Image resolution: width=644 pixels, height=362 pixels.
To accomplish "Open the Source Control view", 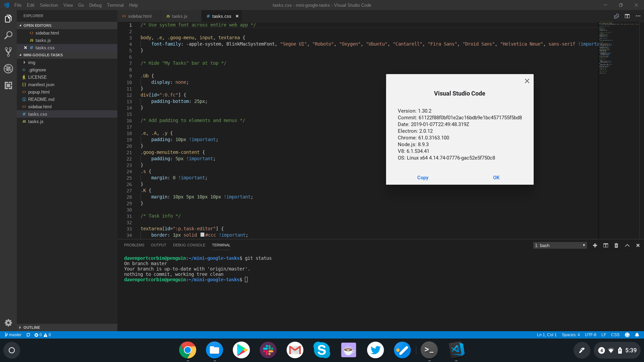I will pyautogui.click(x=8, y=52).
